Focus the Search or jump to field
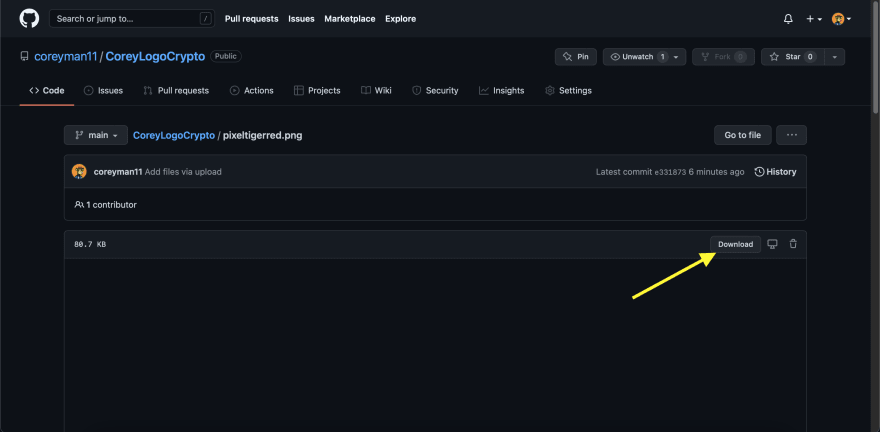 [132, 19]
